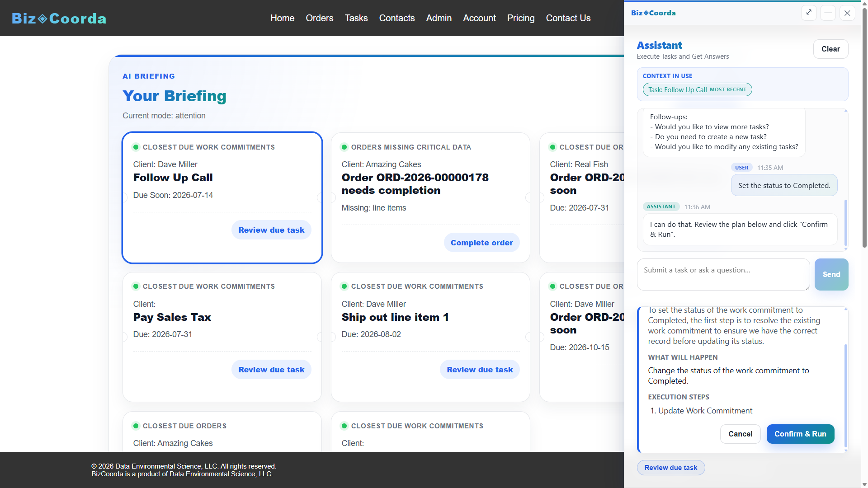Click the BizCoorda logo in header
868x488 pixels.
59,18
